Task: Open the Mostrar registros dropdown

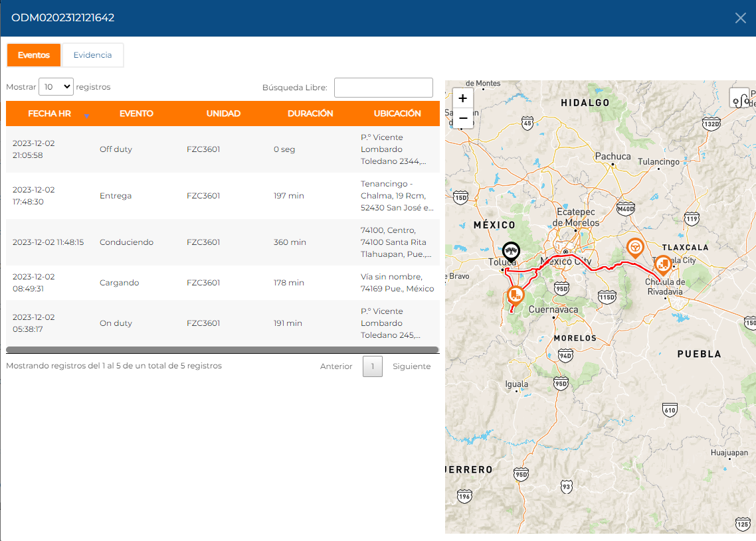Action: click(x=56, y=87)
